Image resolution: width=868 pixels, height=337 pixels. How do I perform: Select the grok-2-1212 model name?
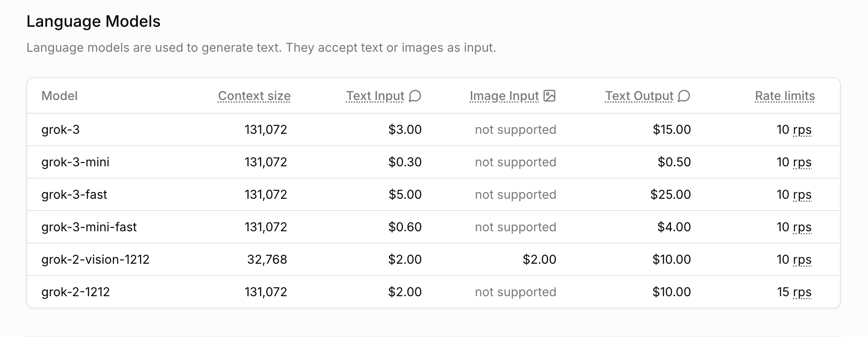75,292
